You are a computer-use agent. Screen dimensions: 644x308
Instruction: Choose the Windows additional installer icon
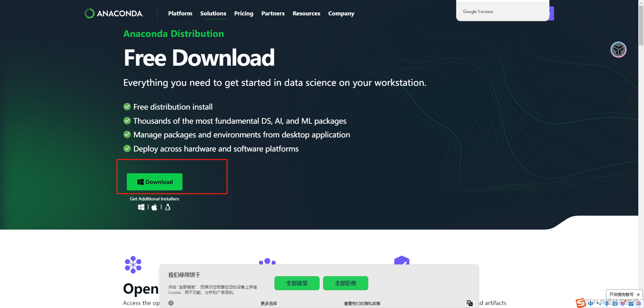(141, 207)
